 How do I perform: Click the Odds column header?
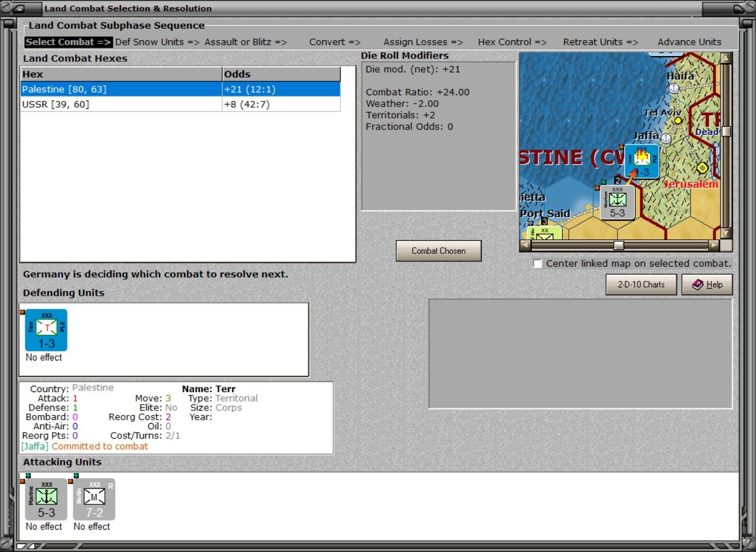click(x=281, y=74)
